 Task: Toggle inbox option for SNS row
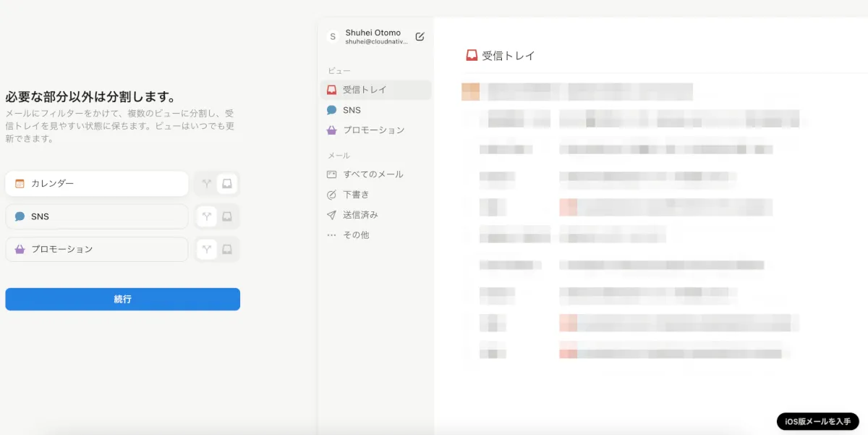pos(227,216)
